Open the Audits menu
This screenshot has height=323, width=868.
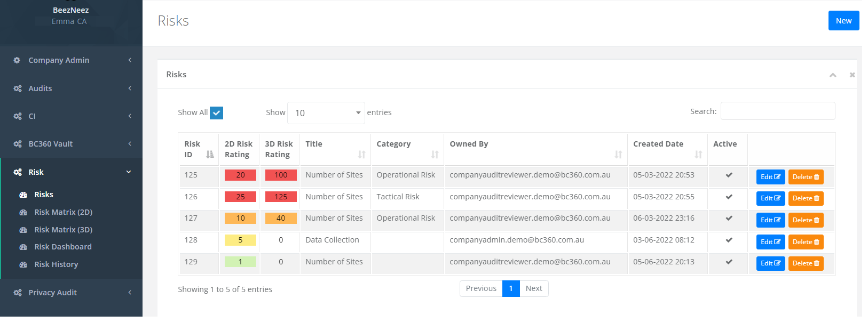(x=40, y=88)
